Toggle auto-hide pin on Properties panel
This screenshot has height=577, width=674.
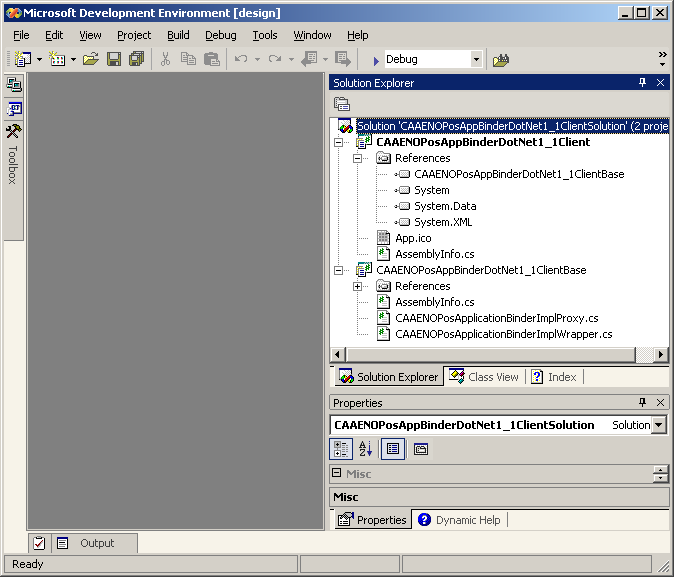642,402
